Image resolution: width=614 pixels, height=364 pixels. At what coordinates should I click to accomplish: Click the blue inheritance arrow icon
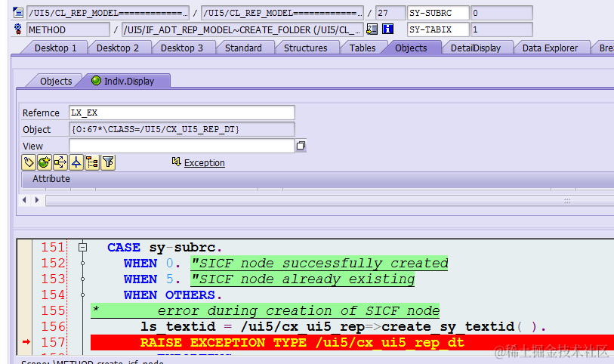[76, 162]
